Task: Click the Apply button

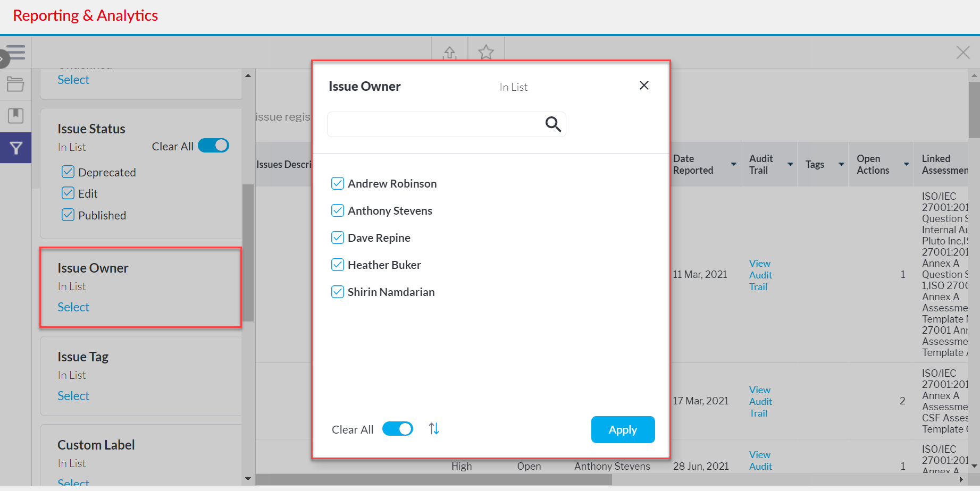Action: click(x=623, y=429)
